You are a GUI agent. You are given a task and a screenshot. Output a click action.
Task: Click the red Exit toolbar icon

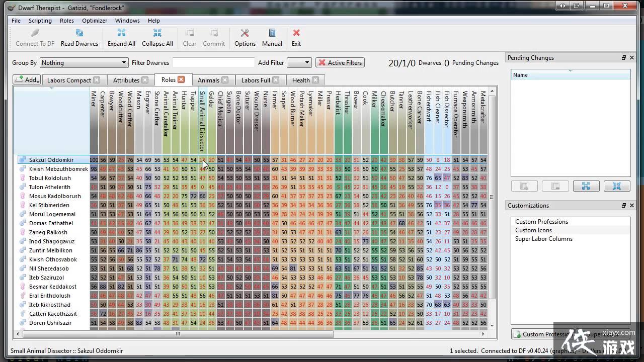pyautogui.click(x=296, y=38)
